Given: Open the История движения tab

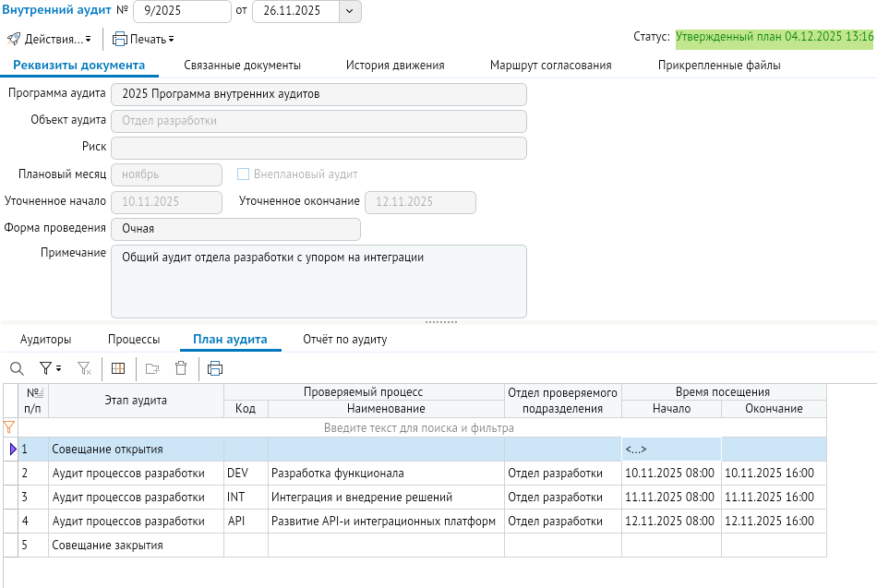Looking at the screenshot, I should 395,66.
